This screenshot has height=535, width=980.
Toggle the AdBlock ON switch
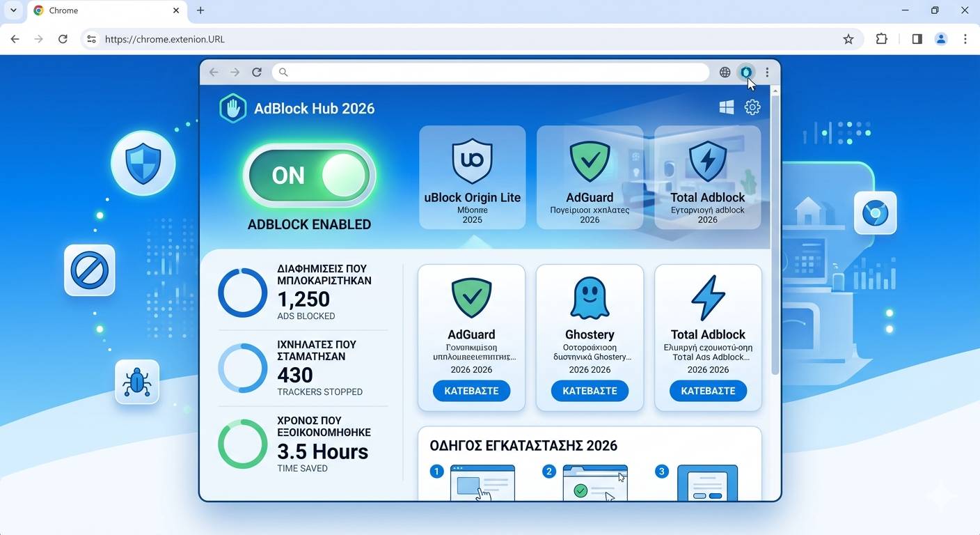309,176
